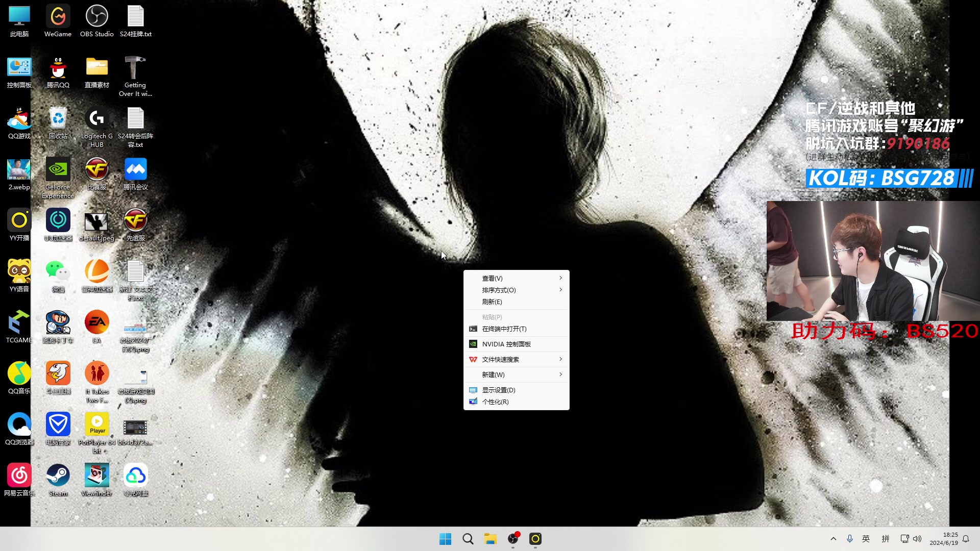Viewport: 980px width, 551px height.
Task: Select the default.jpeg image file
Action: pos(96,226)
